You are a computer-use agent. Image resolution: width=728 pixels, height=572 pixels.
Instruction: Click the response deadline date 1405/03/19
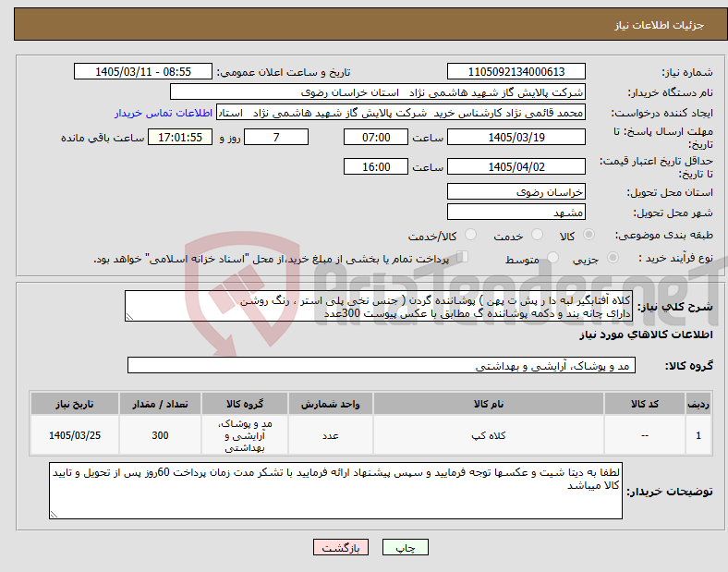point(516,137)
